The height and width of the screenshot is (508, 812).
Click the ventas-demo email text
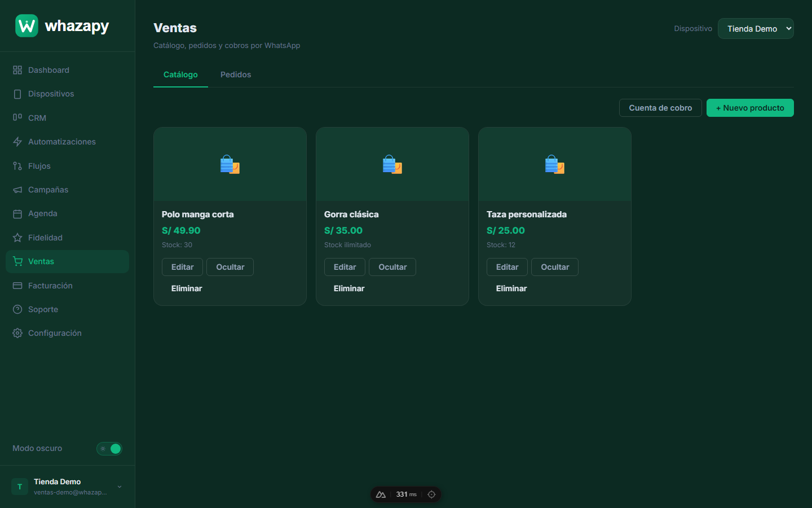[x=70, y=492]
